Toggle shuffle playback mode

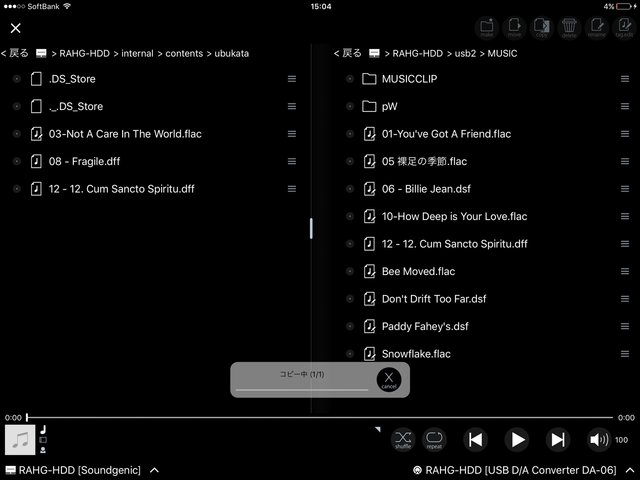point(402,439)
